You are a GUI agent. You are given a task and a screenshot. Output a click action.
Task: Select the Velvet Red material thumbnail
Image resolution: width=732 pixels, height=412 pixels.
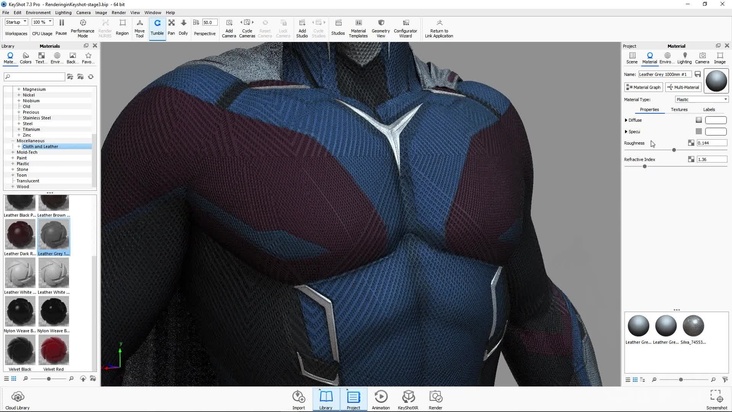(54, 350)
